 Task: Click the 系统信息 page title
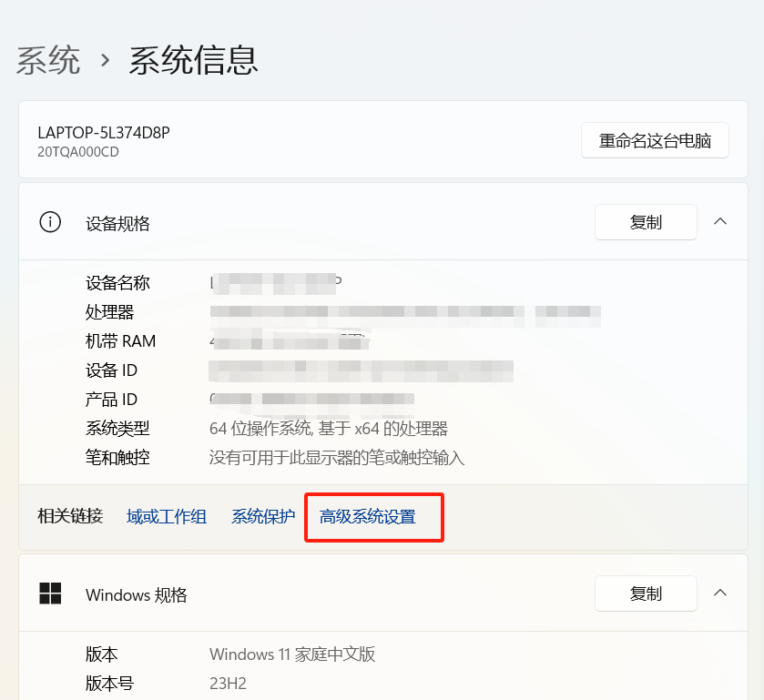(x=193, y=60)
